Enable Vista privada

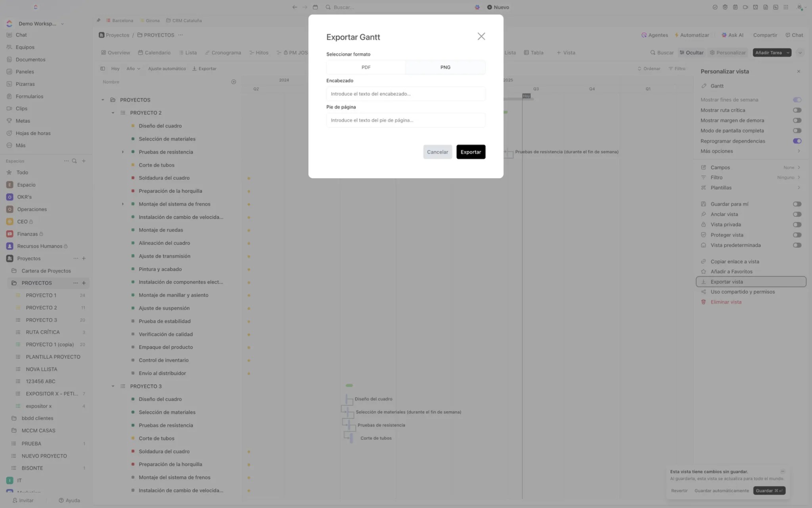(798, 224)
